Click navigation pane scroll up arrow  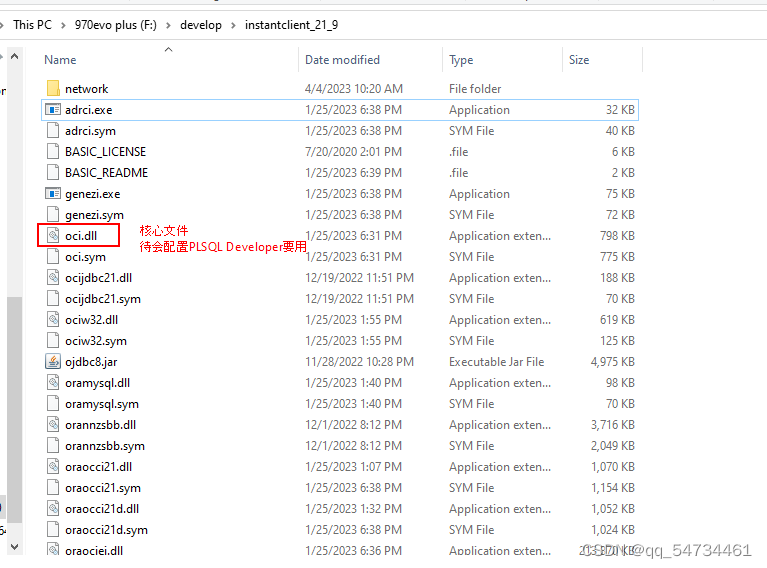pyautogui.click(x=15, y=57)
